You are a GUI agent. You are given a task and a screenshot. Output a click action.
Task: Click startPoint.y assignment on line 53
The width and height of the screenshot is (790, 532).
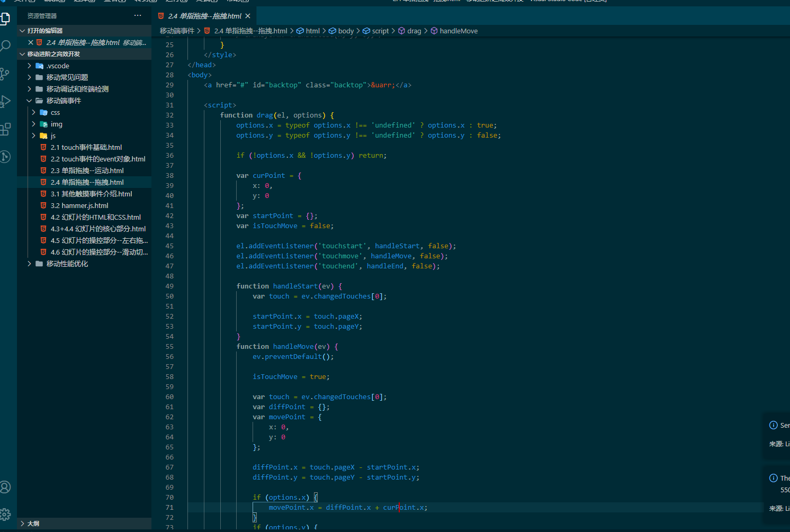click(308, 327)
